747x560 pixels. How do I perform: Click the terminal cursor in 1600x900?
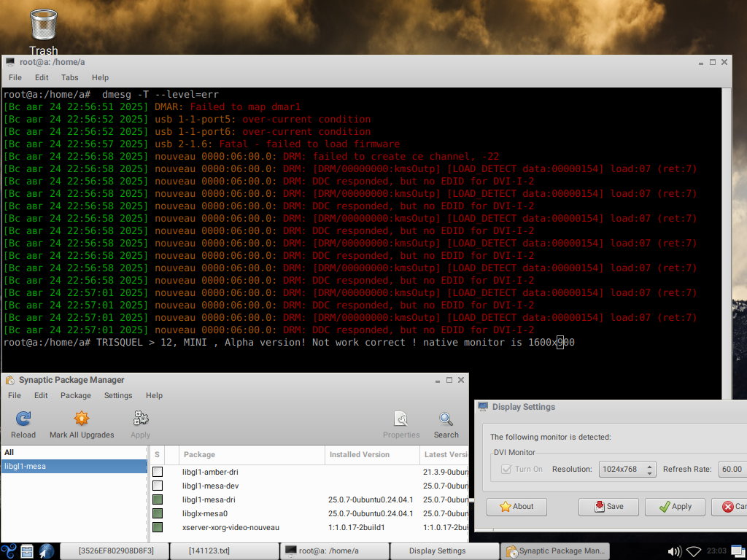click(560, 343)
